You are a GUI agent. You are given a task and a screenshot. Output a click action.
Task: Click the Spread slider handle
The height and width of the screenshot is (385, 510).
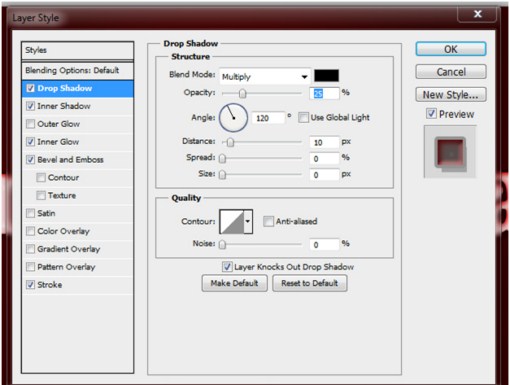(222, 159)
